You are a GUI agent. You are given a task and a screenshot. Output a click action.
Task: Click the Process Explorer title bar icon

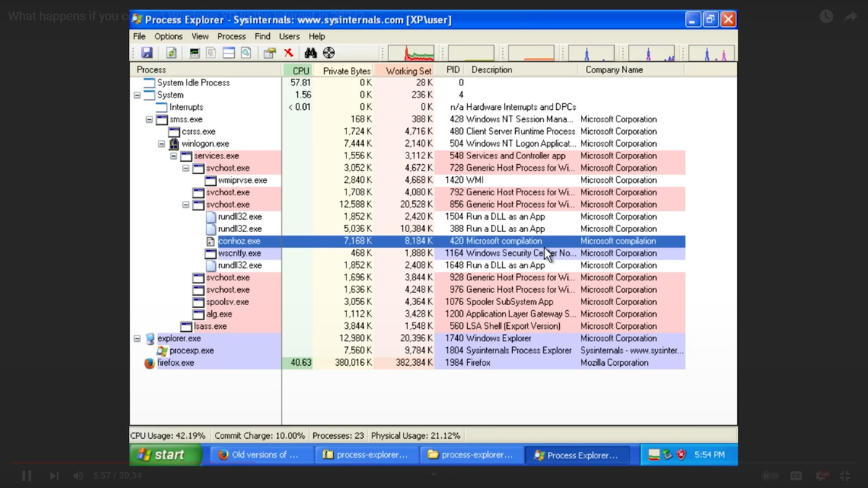[x=137, y=20]
